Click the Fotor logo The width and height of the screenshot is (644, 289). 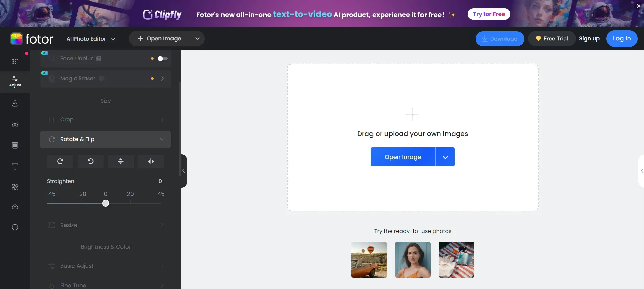tap(32, 39)
